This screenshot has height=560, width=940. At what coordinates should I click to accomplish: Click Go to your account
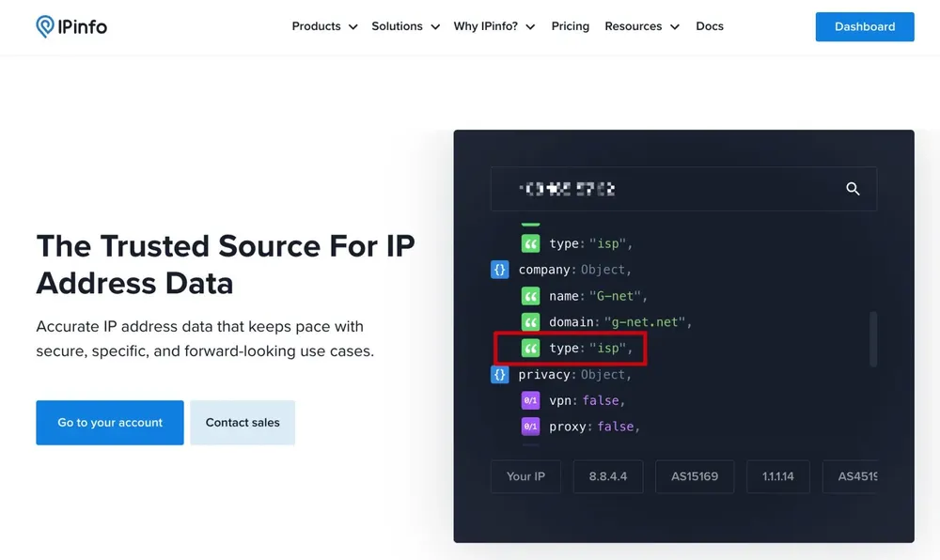coord(110,423)
